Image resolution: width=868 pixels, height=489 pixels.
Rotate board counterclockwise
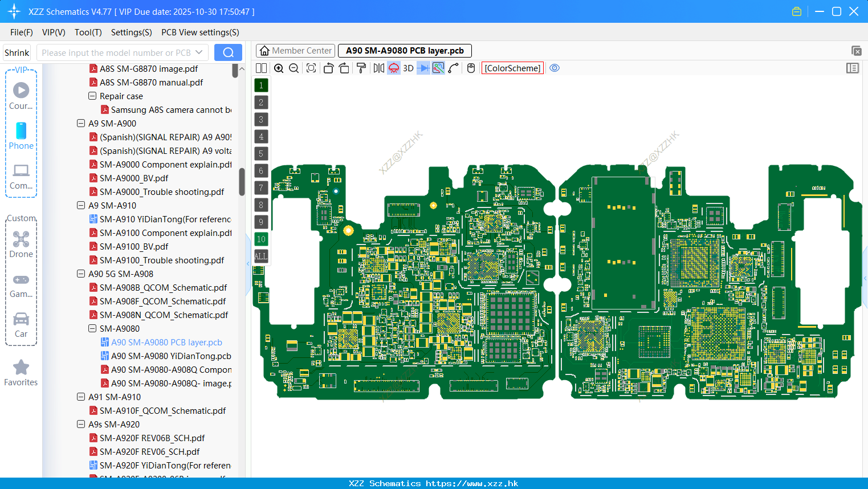[328, 68]
